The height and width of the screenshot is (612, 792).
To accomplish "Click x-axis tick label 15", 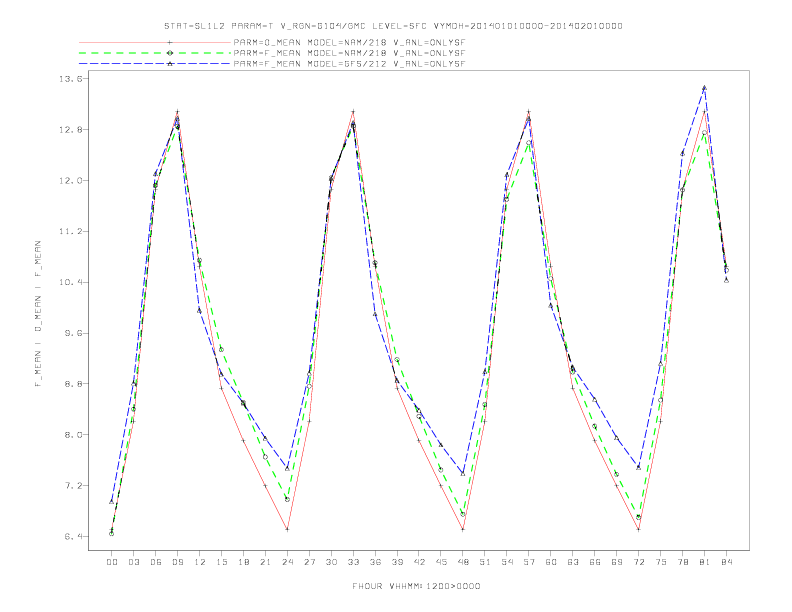I will [x=221, y=562].
